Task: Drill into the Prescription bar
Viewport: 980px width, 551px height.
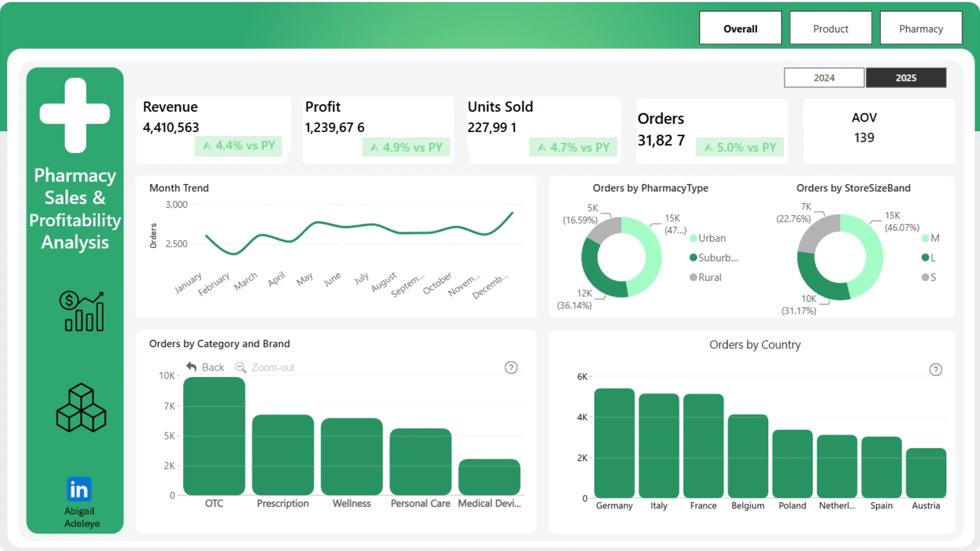Action: [283, 455]
